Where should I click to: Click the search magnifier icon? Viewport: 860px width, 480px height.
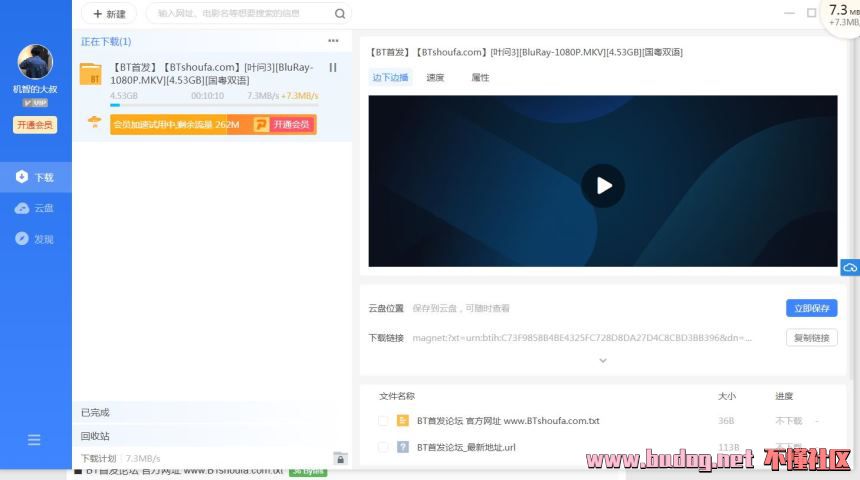click(340, 14)
